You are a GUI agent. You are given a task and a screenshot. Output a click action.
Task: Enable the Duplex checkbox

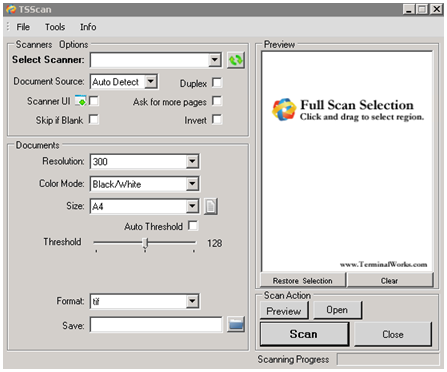pos(217,82)
